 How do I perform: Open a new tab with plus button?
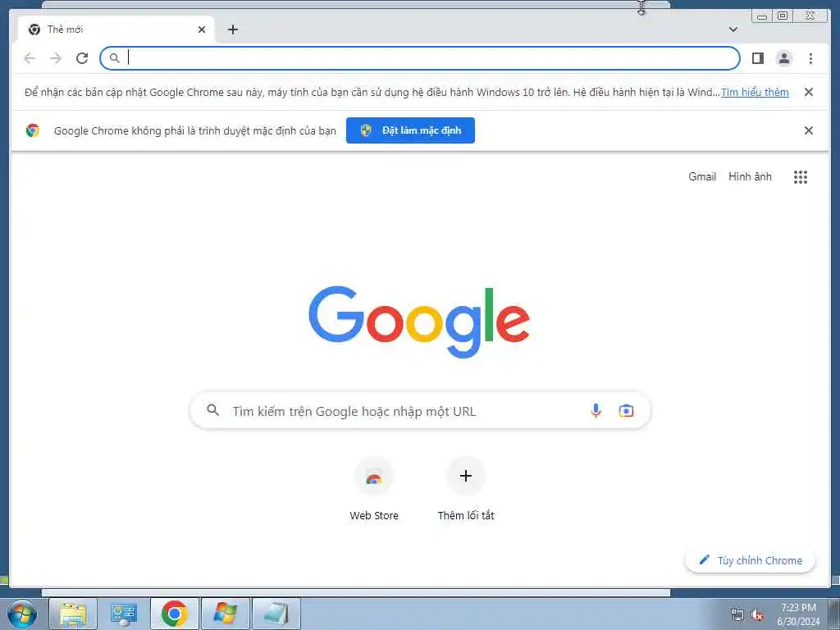pyautogui.click(x=232, y=30)
